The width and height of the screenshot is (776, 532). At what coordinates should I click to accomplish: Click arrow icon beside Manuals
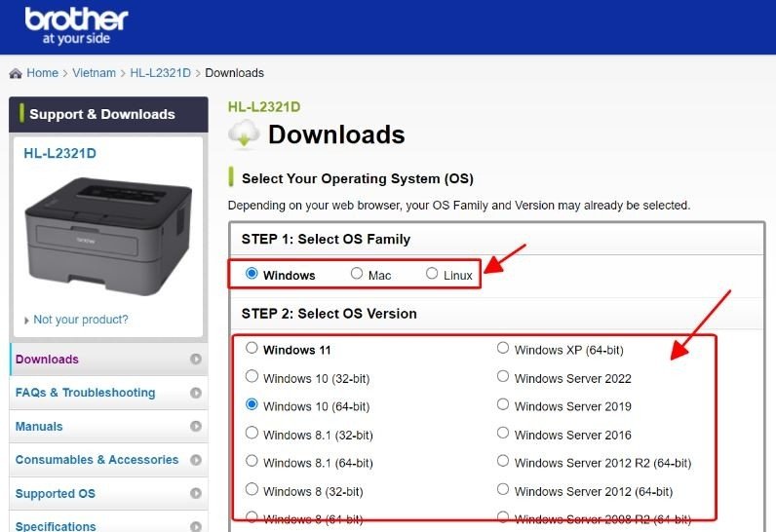(196, 427)
